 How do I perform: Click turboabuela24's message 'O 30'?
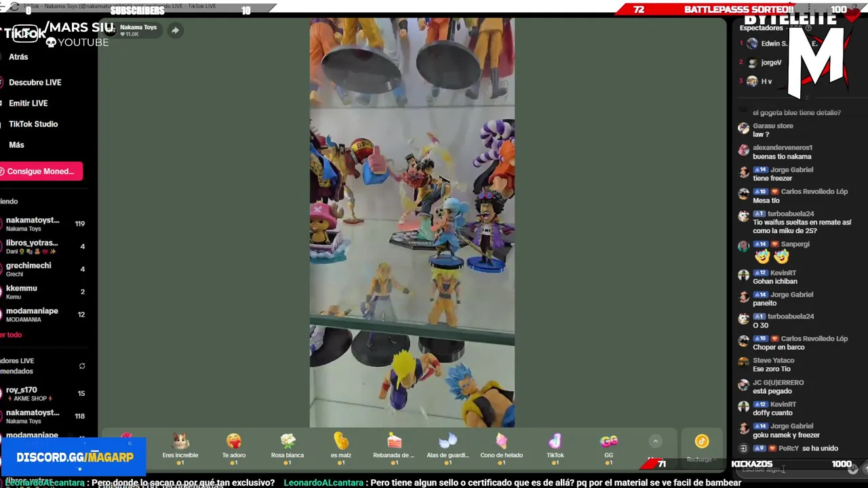[760, 325]
